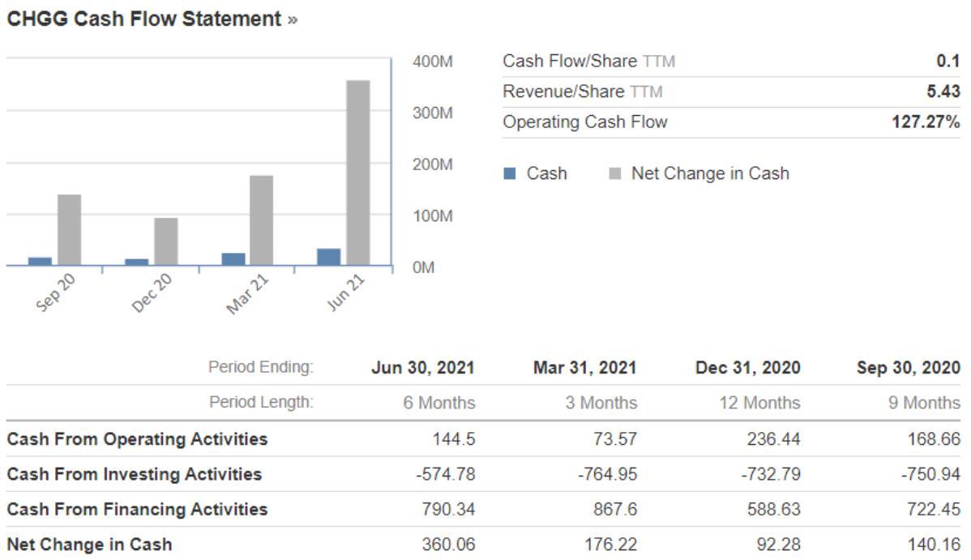This screenshot has height=560, width=971.
Task: Select financing cash value 790.34
Action: click(448, 509)
